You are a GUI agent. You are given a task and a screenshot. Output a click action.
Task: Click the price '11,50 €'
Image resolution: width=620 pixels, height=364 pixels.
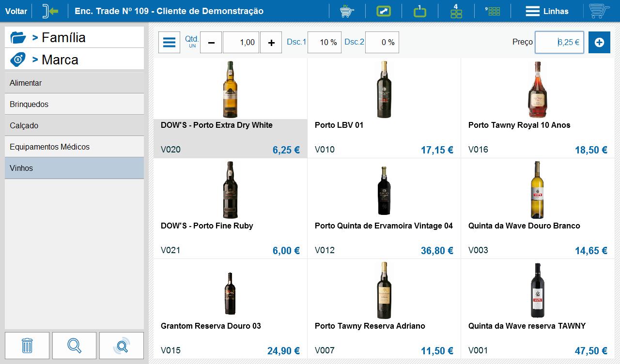437,351
